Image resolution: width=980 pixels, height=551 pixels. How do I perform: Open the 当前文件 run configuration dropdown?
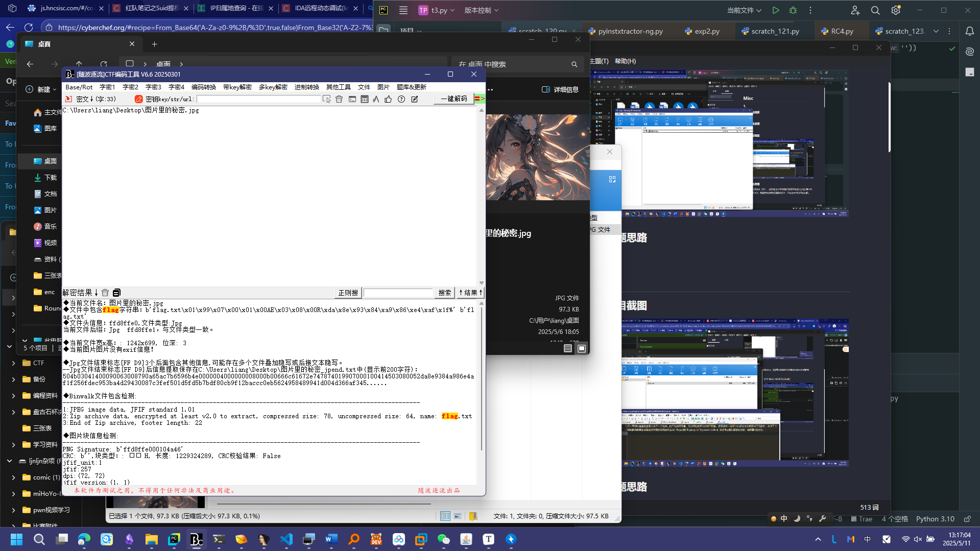click(x=744, y=10)
